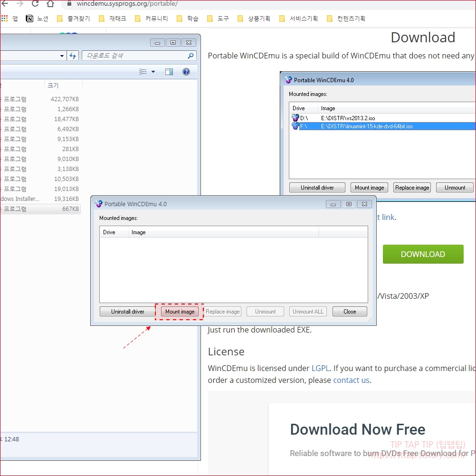Click the green DOWNLOAD button

point(423,255)
